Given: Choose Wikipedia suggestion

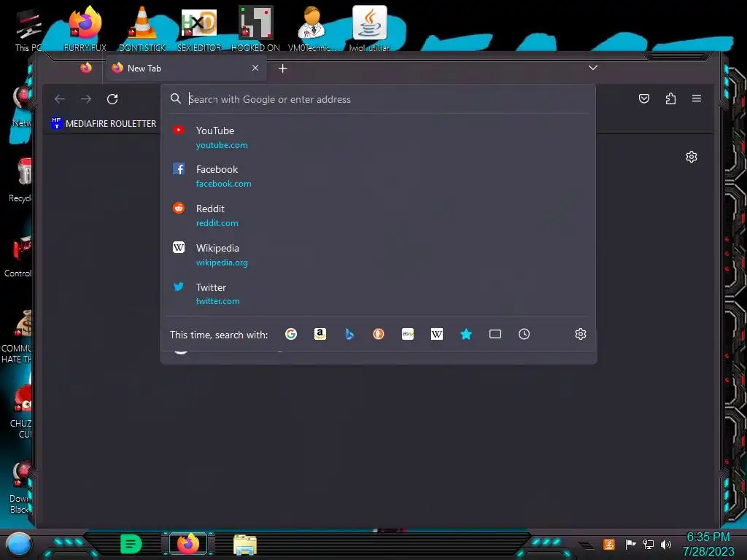Looking at the screenshot, I should pyautogui.click(x=379, y=254).
